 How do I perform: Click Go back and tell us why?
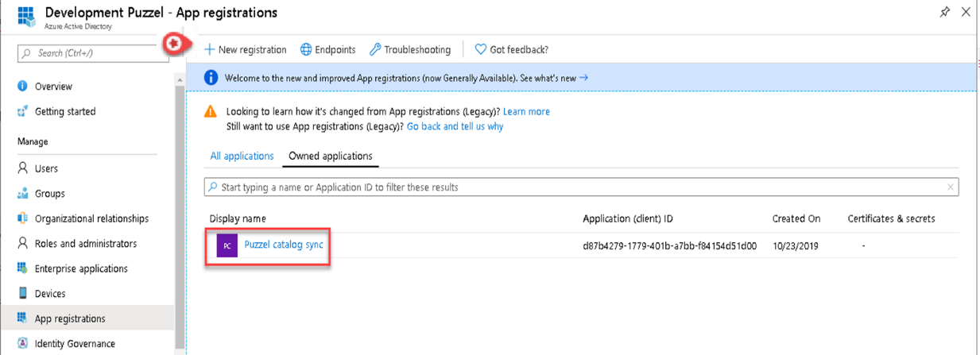[455, 126]
